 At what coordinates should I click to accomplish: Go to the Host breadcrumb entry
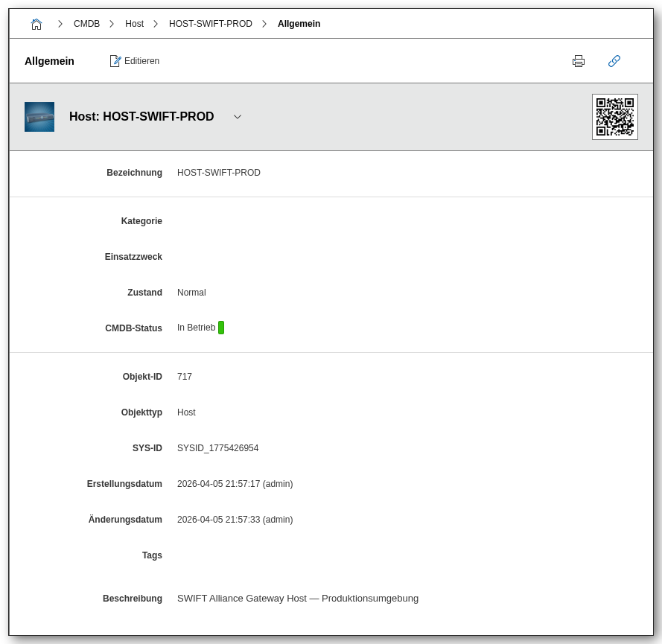(x=134, y=24)
